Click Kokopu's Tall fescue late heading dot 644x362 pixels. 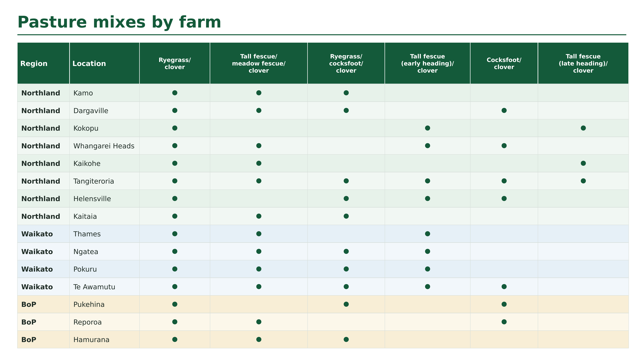coord(583,128)
